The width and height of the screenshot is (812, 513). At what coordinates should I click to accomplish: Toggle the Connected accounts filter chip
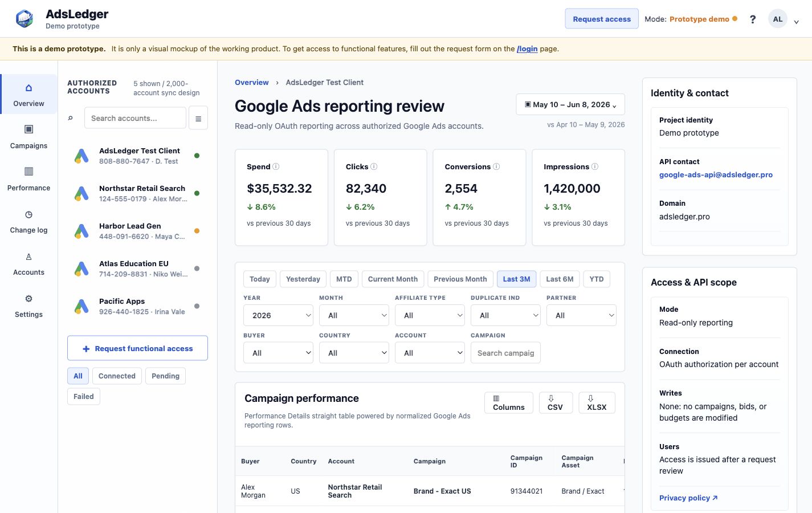[117, 376]
